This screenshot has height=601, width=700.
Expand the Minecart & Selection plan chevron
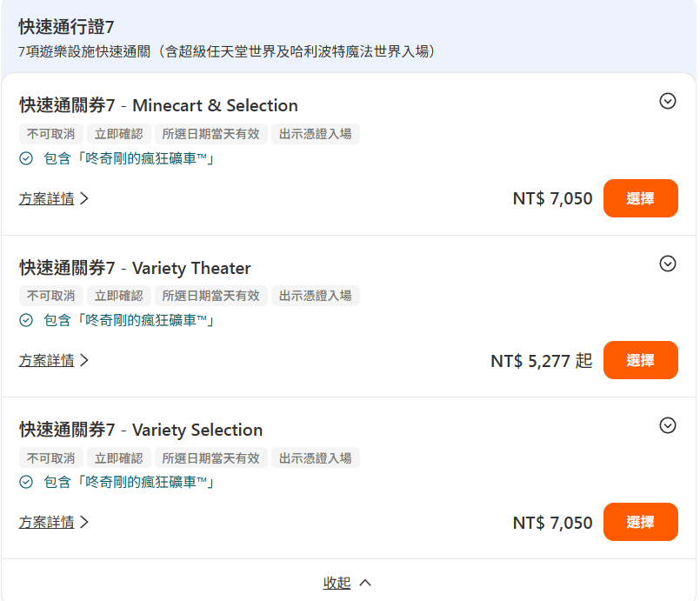pos(668,101)
